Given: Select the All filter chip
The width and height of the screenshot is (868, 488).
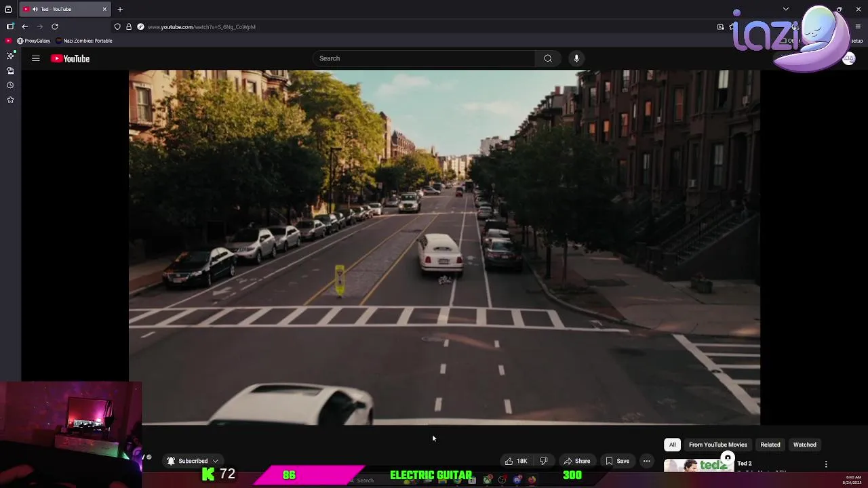Looking at the screenshot, I should (x=672, y=445).
